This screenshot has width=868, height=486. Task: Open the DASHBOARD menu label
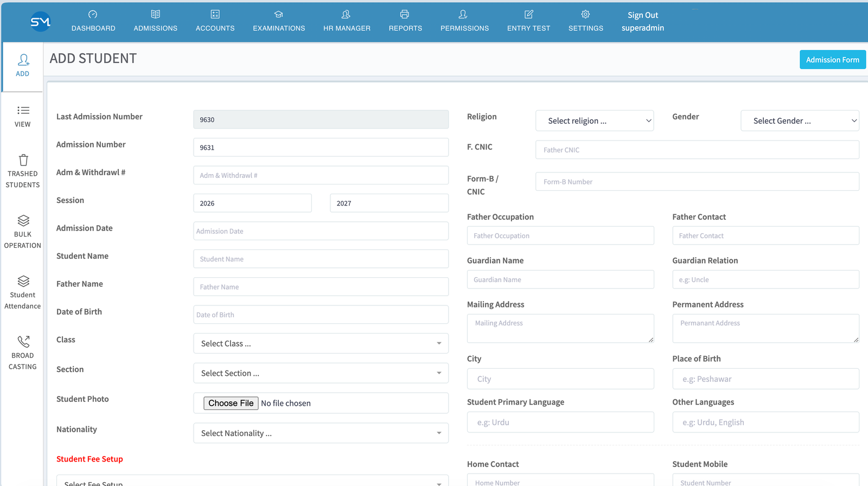click(x=93, y=28)
